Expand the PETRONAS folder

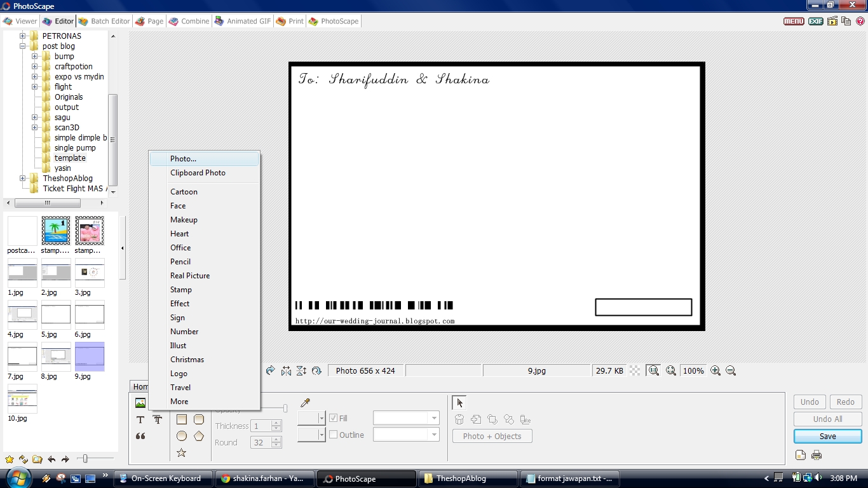tap(23, 36)
